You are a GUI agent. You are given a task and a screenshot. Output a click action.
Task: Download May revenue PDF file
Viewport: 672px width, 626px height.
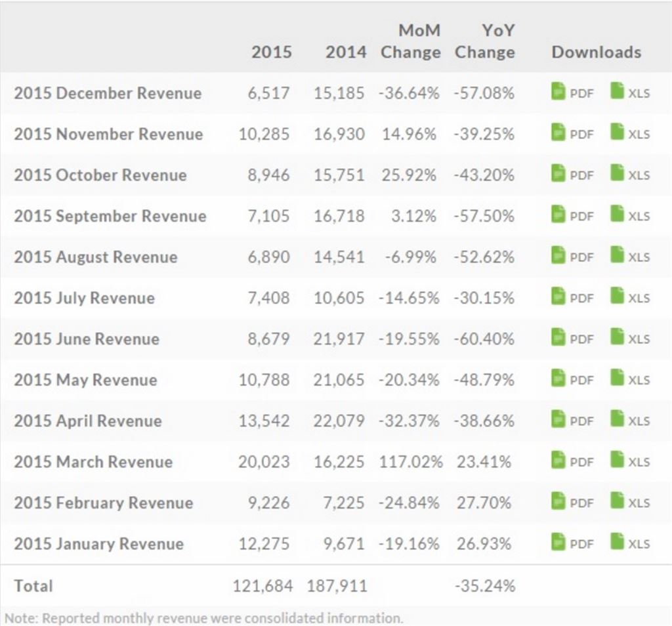572,379
